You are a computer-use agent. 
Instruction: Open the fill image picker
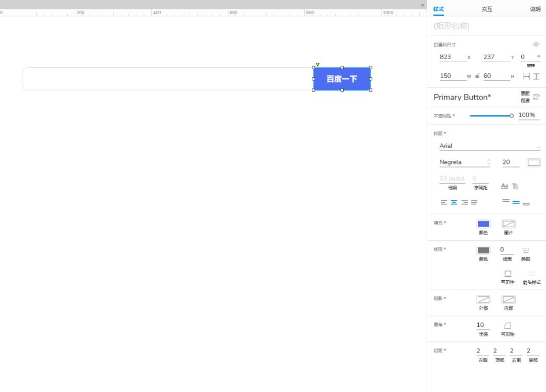(x=509, y=224)
